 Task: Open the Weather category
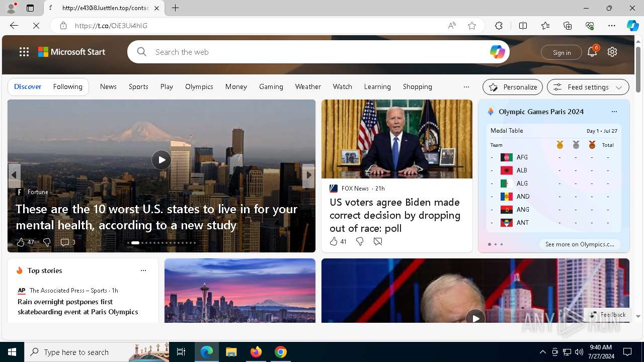(308, 86)
